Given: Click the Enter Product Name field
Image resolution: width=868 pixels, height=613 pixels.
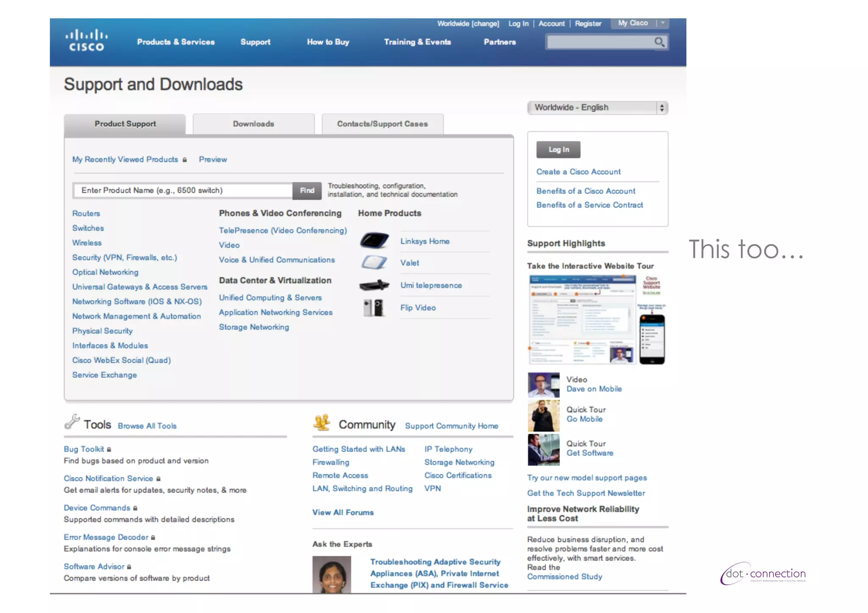Looking at the screenshot, I should pos(183,191).
